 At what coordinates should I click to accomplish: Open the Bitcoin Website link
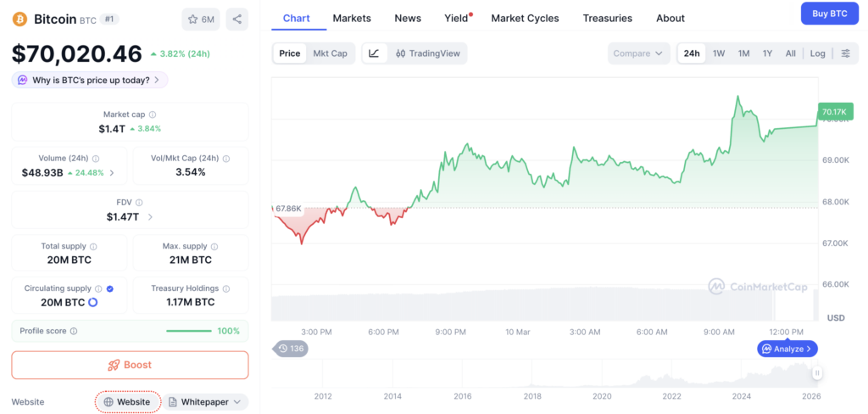click(x=128, y=402)
